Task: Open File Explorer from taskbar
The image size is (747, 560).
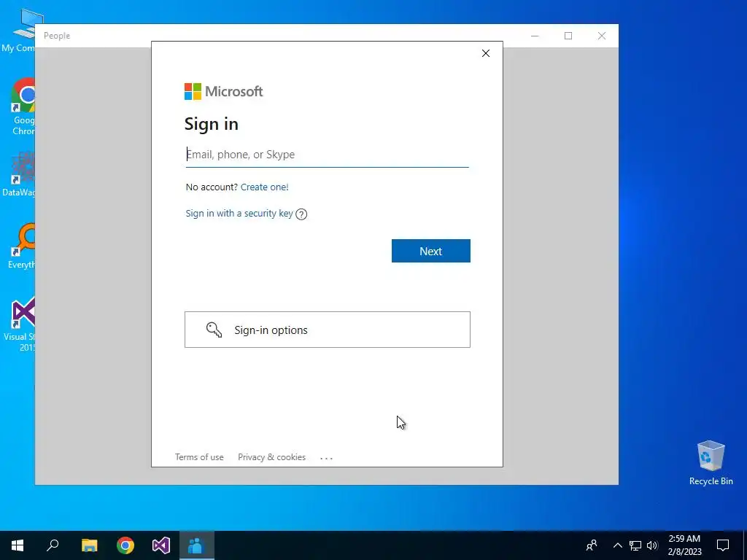Action: [x=89, y=545]
